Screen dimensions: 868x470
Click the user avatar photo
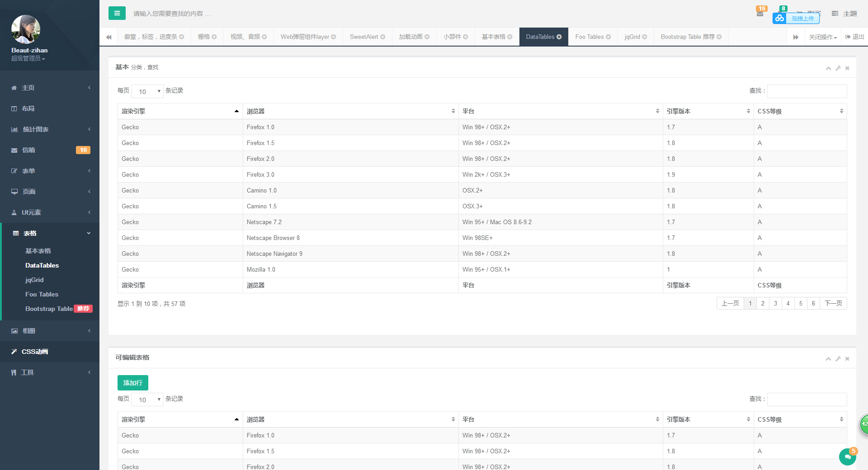pyautogui.click(x=26, y=29)
